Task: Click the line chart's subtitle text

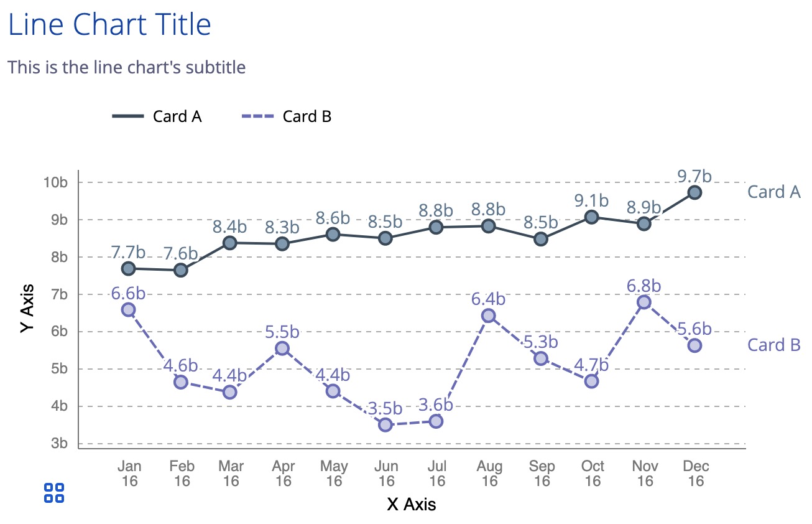Action: (126, 67)
